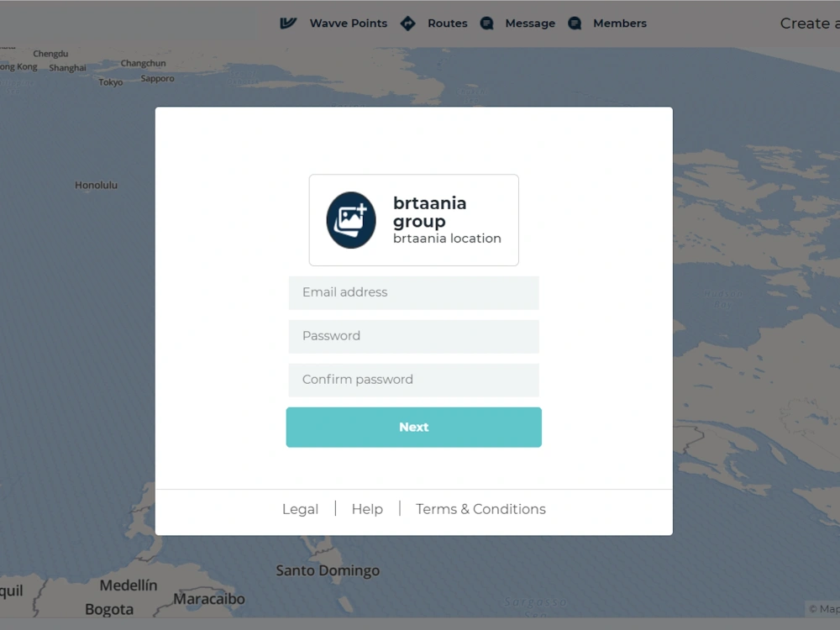The image size is (840, 630).
Task: Click the Next button
Action: pos(413,427)
